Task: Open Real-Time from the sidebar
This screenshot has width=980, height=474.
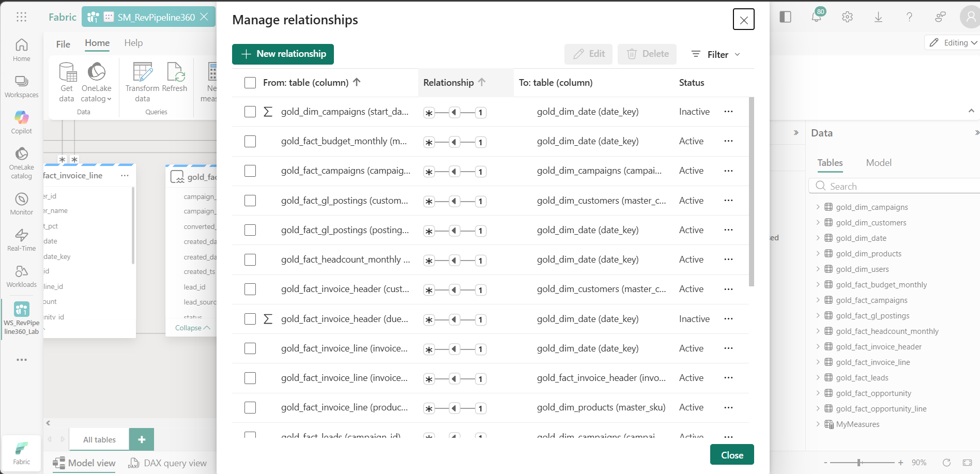Action: [21, 239]
